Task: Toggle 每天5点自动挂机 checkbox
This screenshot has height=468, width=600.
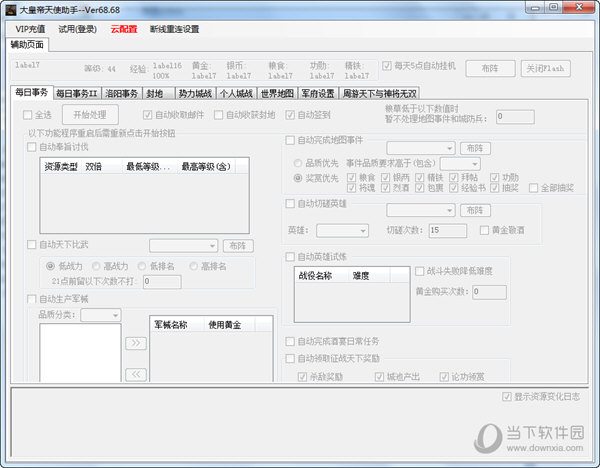Action: (419, 66)
